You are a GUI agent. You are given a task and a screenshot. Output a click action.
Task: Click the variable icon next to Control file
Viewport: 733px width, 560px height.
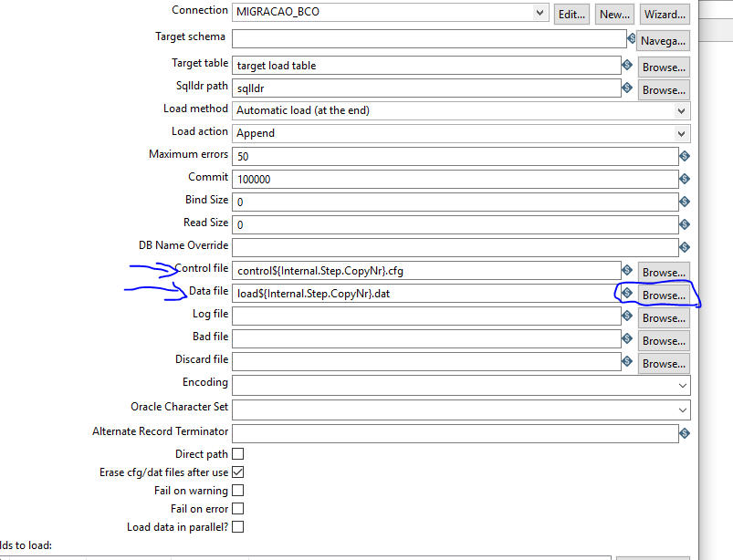click(628, 270)
